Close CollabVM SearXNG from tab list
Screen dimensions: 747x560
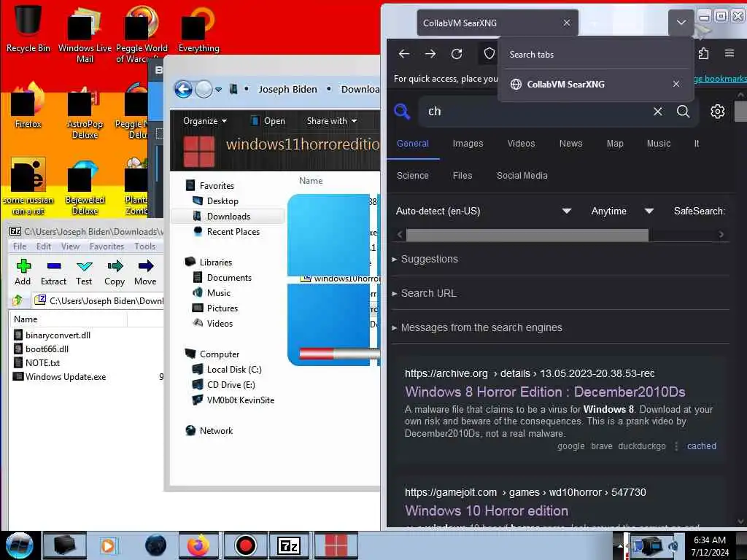(x=676, y=84)
